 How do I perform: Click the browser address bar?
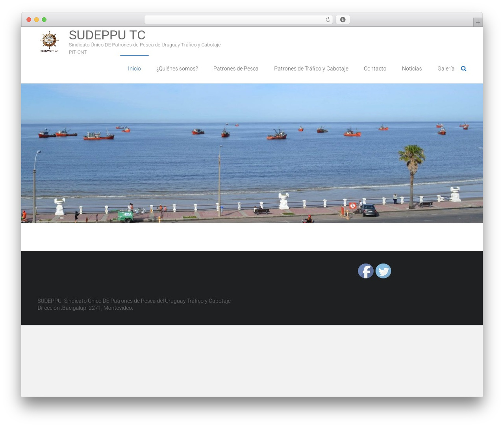pyautogui.click(x=239, y=20)
